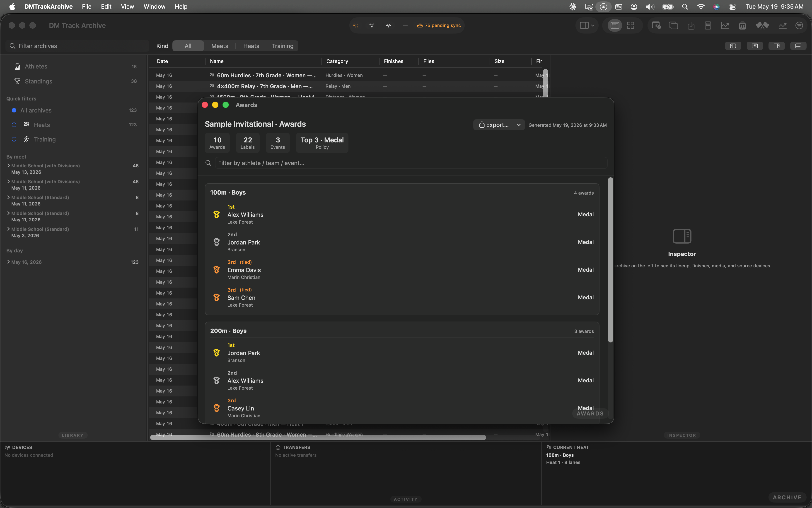Switch to grid view mode
This screenshot has height=508, width=812.
tap(631, 26)
